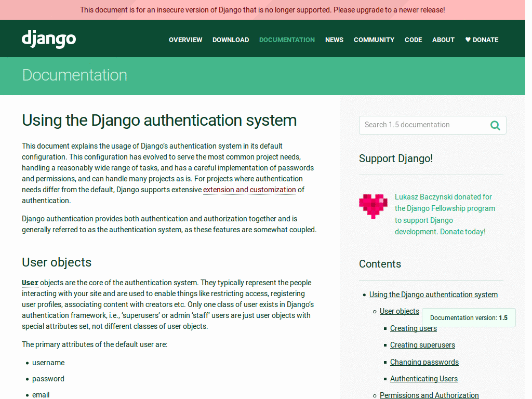Click the User objects section heading

57,262
